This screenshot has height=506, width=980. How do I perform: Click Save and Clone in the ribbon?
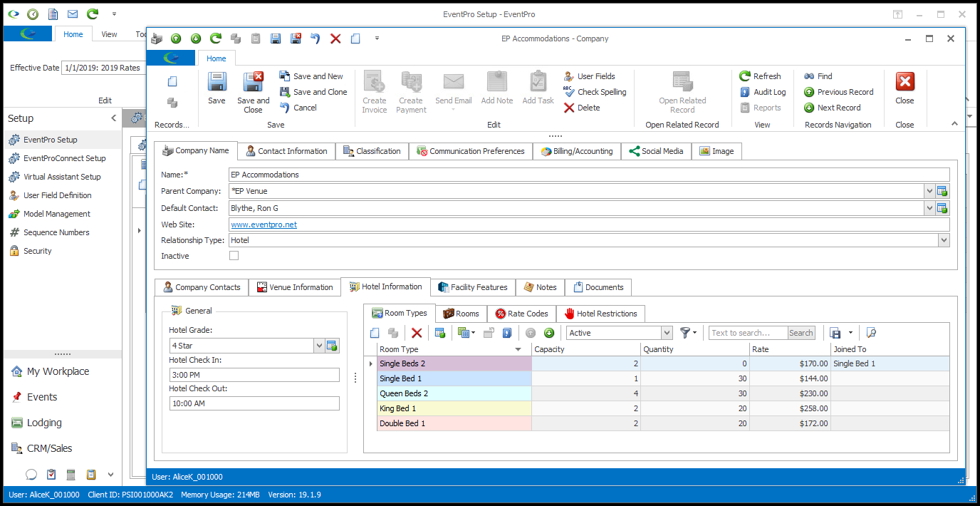pyautogui.click(x=313, y=92)
